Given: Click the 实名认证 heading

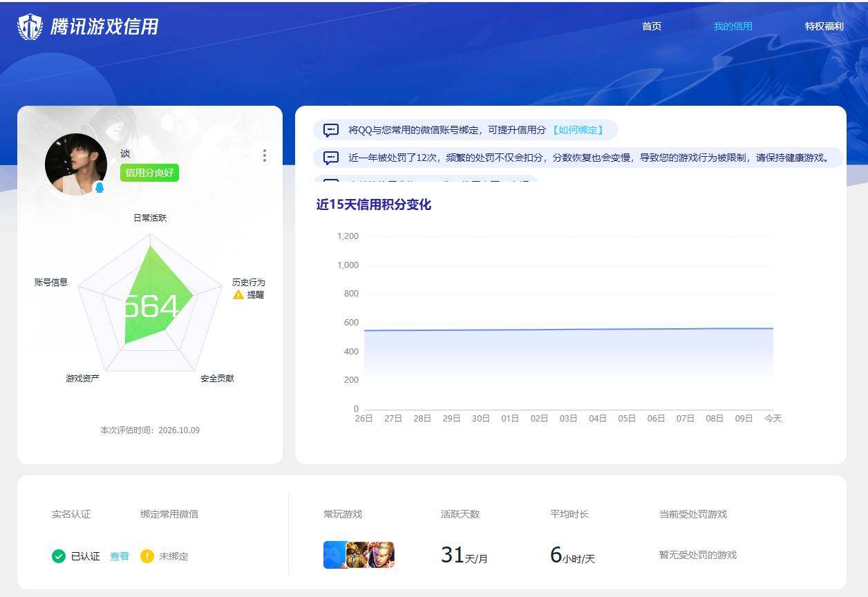Looking at the screenshot, I should click(x=71, y=514).
